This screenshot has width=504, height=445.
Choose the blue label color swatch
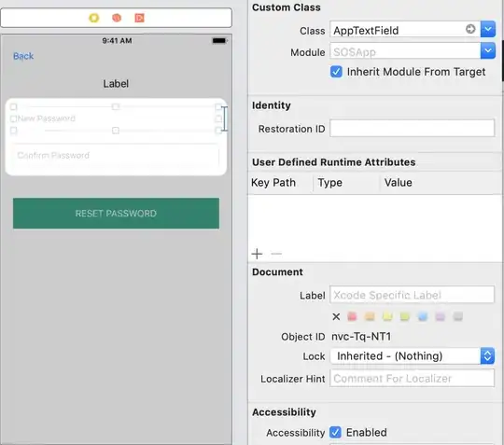point(423,317)
